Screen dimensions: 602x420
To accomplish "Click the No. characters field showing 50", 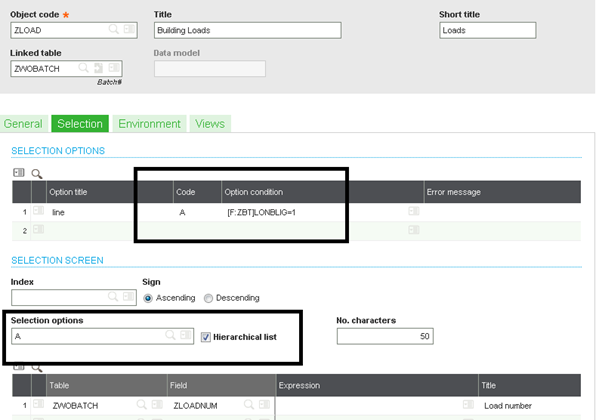I will [385, 337].
